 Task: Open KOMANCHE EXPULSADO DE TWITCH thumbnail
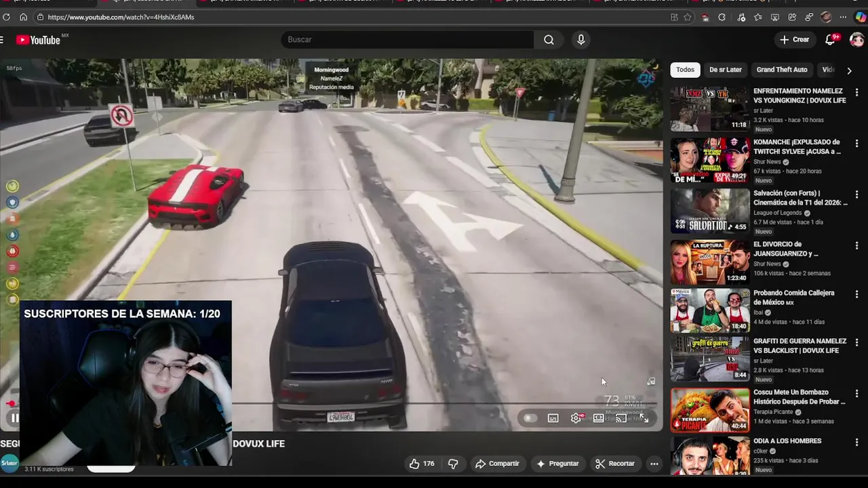710,160
